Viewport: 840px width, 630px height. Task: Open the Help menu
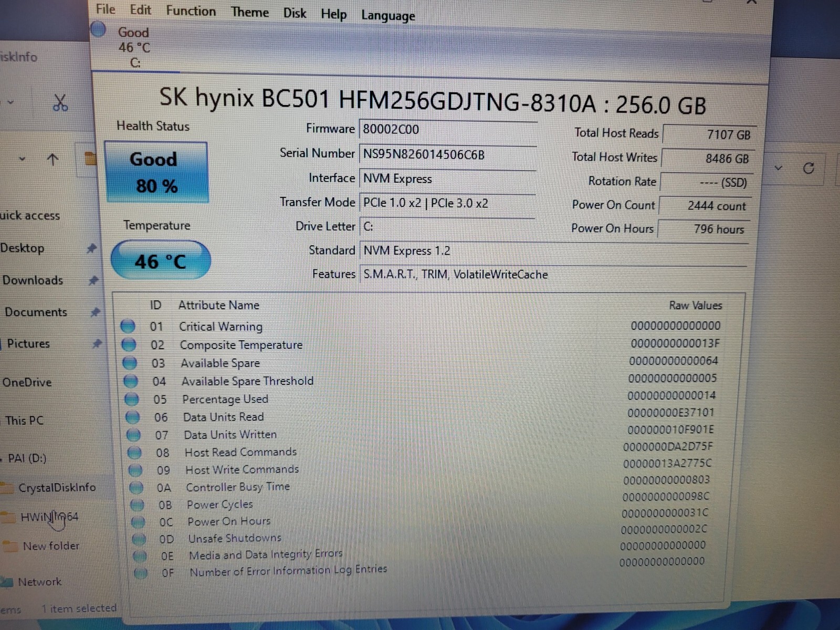click(x=333, y=14)
